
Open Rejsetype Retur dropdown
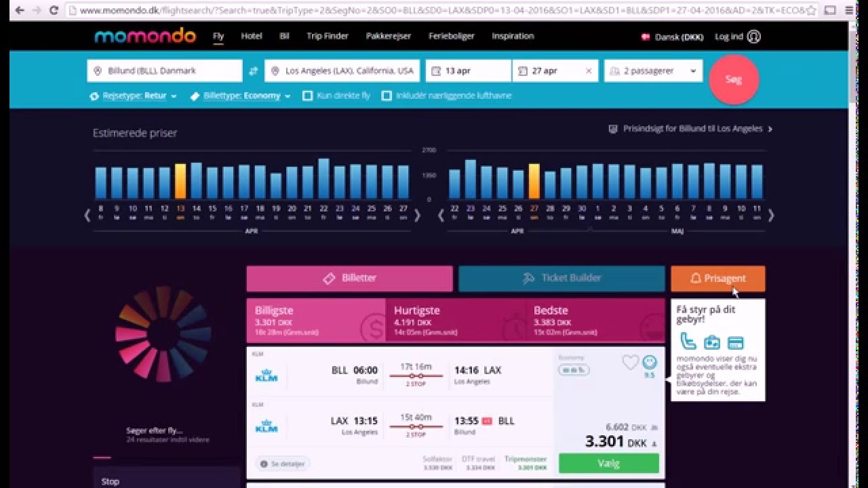[134, 96]
